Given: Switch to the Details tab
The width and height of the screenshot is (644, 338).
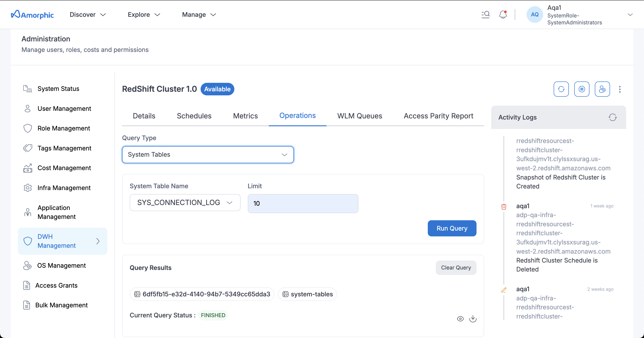Looking at the screenshot, I should (144, 116).
